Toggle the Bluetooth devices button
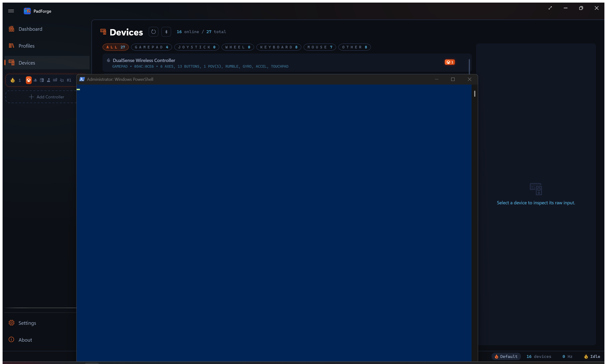607x364 pixels. (x=166, y=32)
